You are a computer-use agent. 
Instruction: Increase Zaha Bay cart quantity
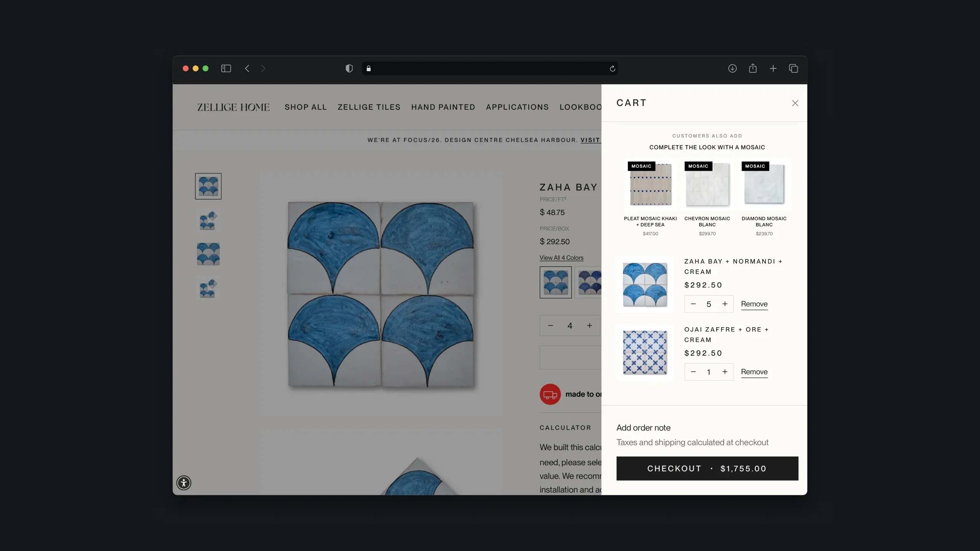(x=725, y=304)
